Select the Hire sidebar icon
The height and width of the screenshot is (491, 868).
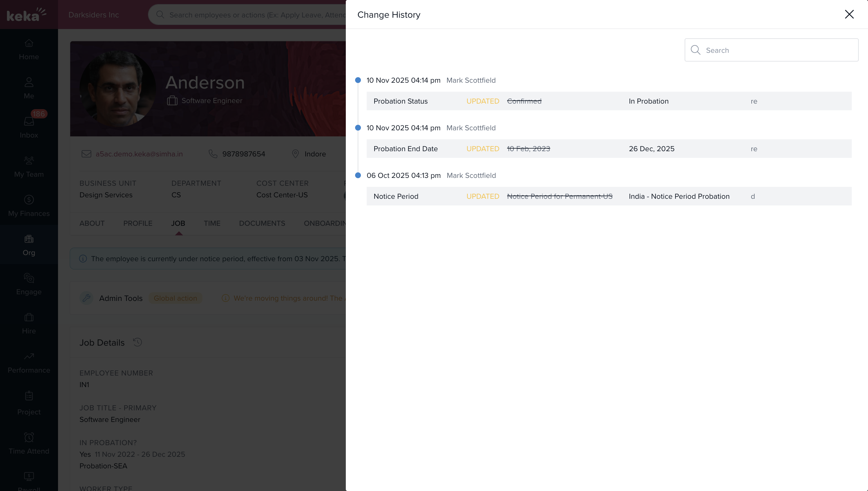29,323
